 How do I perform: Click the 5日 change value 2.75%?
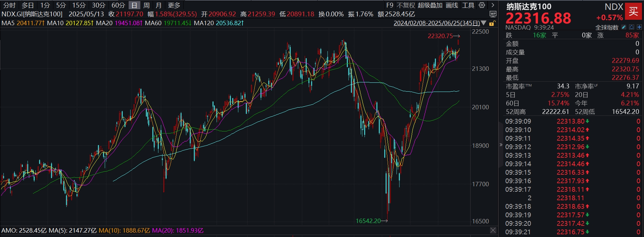pos(560,95)
